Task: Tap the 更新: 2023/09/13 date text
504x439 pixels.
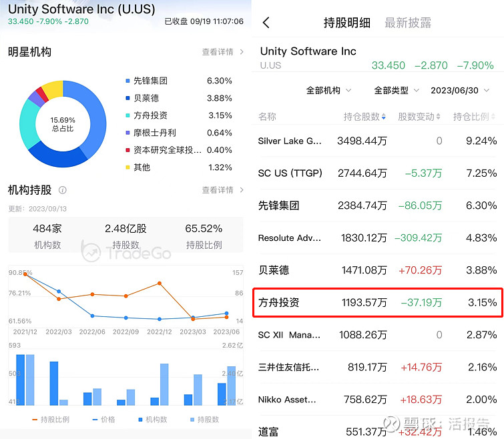Action: 37,209
